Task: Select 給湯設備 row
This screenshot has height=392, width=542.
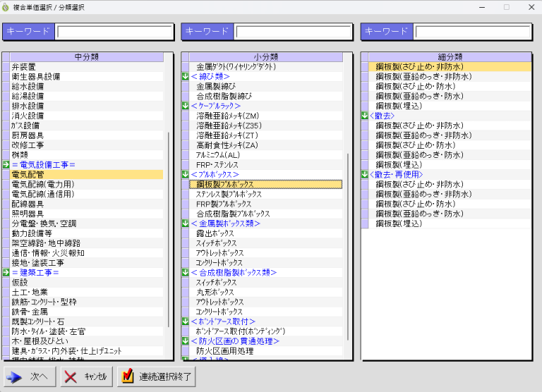Action: (x=86, y=96)
